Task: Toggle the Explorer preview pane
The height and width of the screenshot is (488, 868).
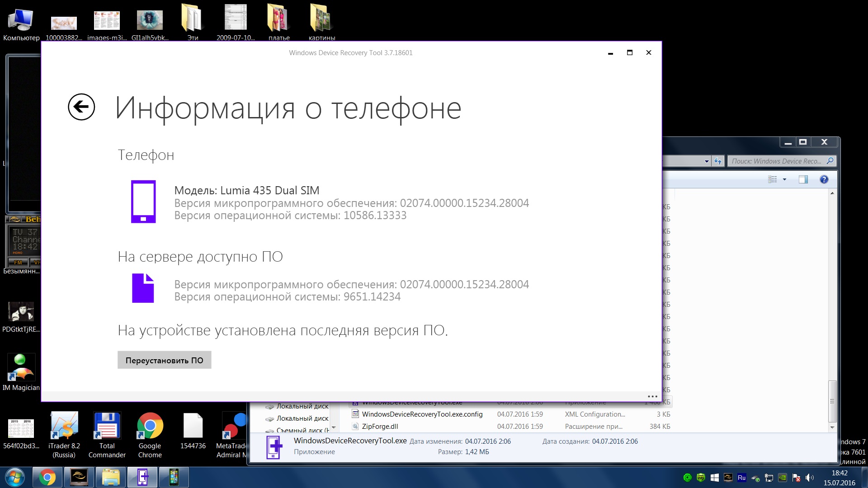Action: coord(803,179)
